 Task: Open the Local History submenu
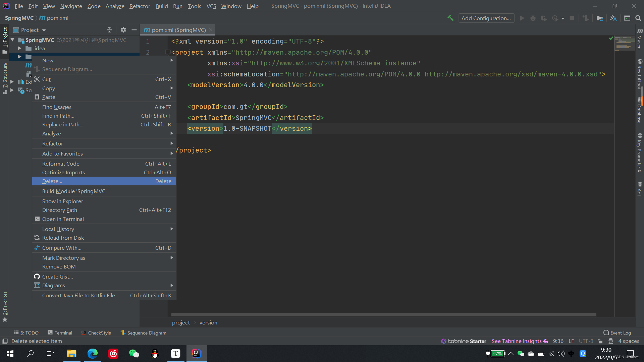tap(104, 229)
